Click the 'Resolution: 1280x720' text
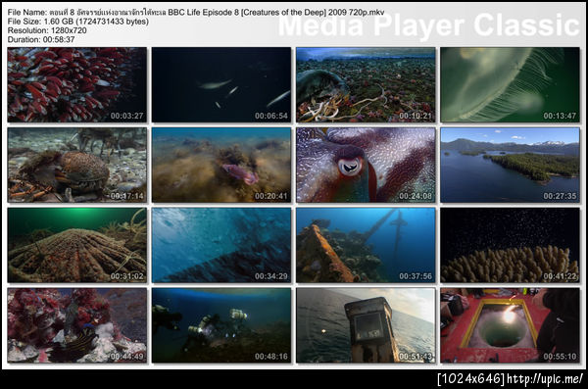The image size is (588, 389). pyautogui.click(x=47, y=30)
